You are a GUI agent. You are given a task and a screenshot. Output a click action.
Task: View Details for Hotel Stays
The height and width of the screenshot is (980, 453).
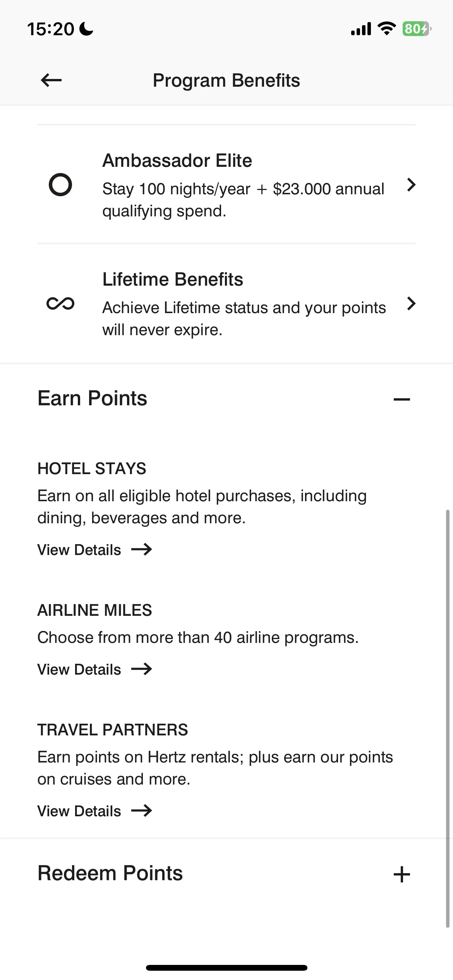(79, 550)
